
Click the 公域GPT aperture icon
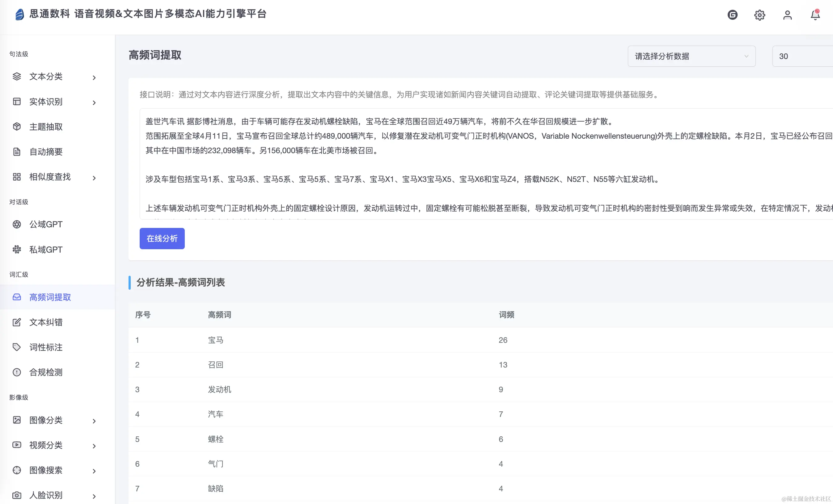click(x=17, y=224)
